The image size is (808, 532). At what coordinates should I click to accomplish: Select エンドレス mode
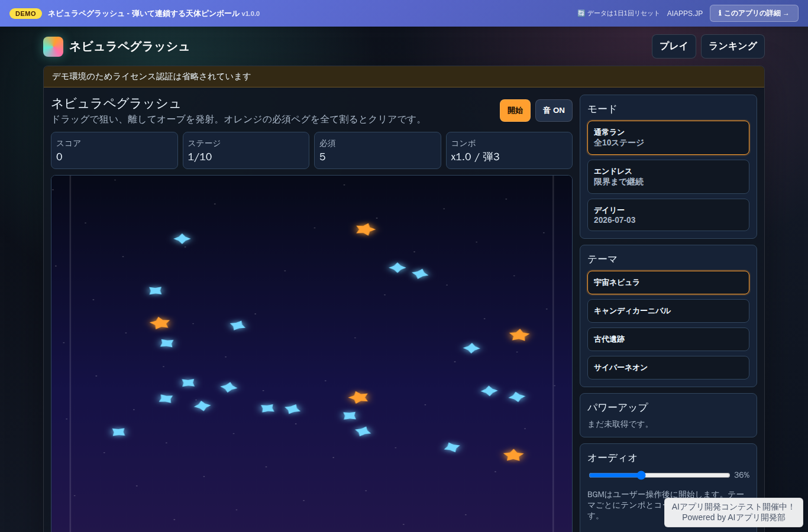coord(668,177)
